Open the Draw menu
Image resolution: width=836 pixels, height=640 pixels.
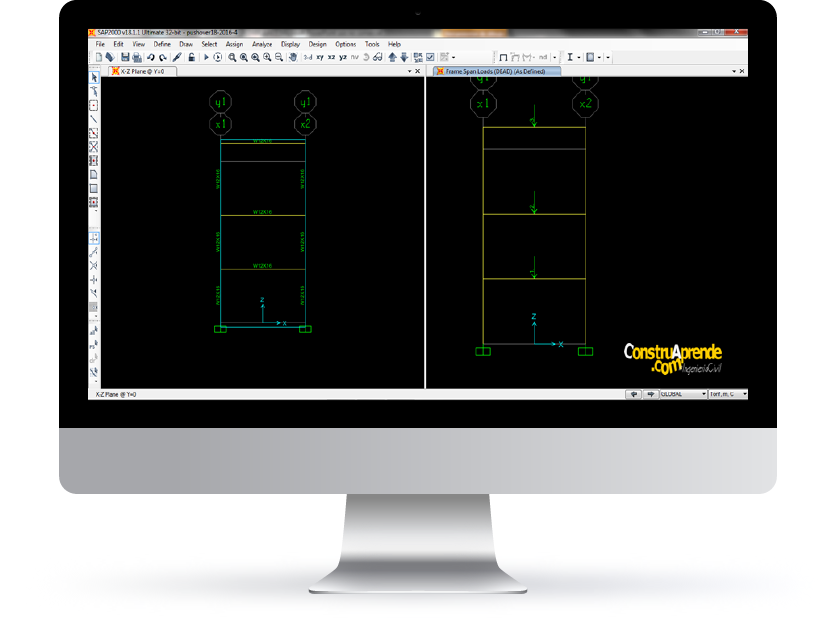[x=186, y=44]
